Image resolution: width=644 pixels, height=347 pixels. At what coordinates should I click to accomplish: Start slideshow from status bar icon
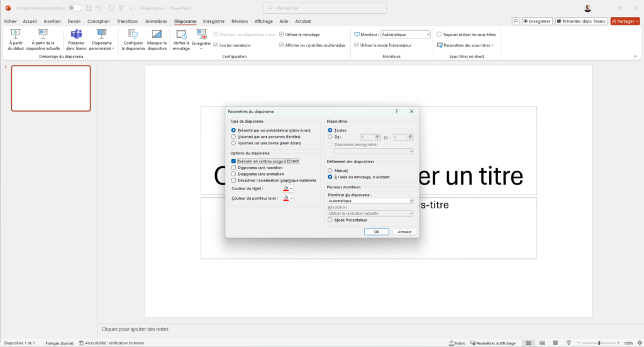(569, 343)
